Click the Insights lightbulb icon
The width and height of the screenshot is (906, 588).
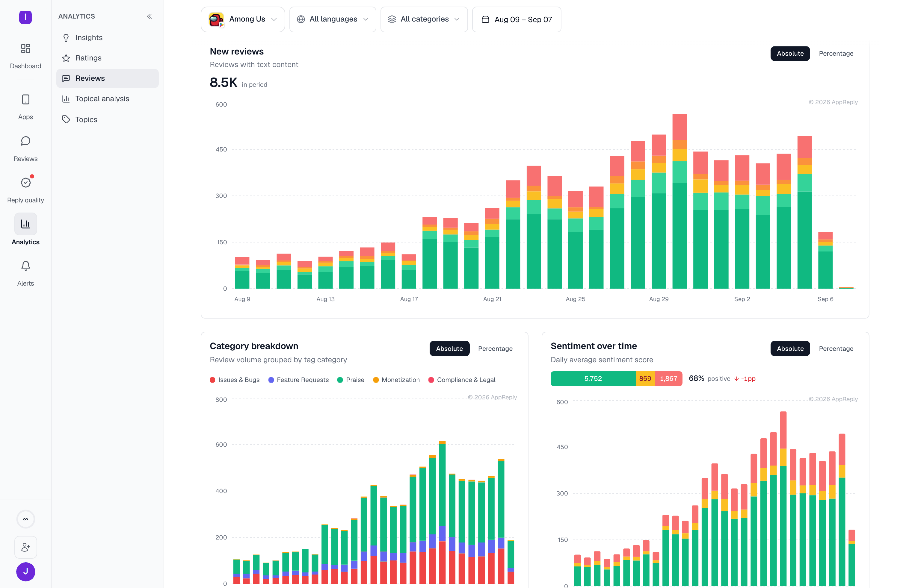pos(66,38)
